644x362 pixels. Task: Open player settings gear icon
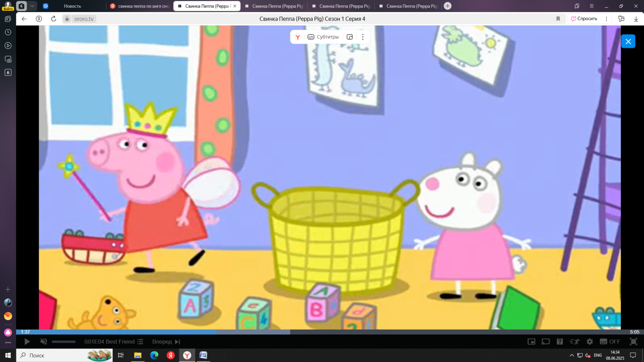[589, 342]
